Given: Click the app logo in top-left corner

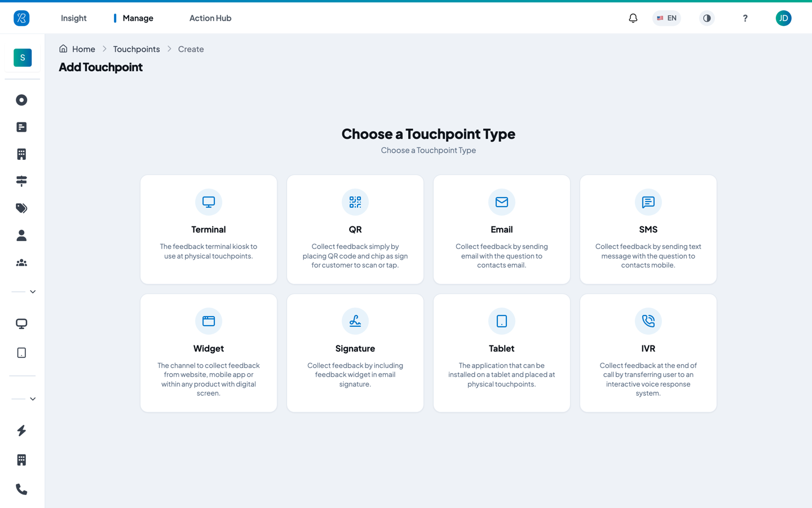Looking at the screenshot, I should click(x=21, y=18).
